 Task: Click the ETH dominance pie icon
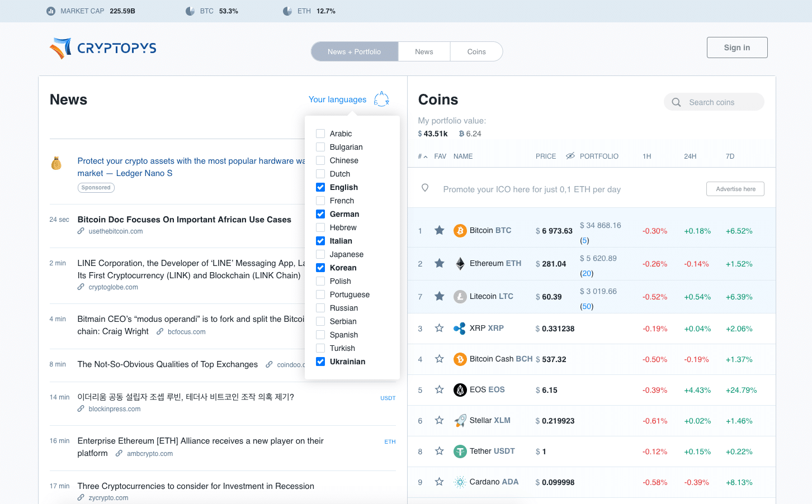click(287, 11)
